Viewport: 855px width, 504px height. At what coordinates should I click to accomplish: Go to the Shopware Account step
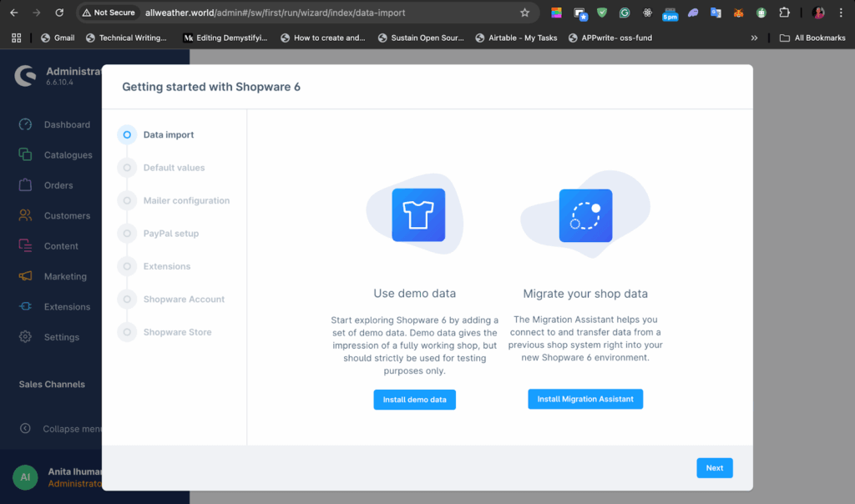(171, 299)
